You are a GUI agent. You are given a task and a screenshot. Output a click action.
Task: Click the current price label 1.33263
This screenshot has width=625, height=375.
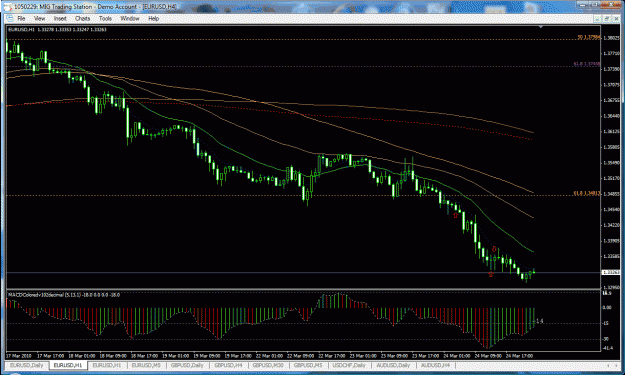[611, 273]
